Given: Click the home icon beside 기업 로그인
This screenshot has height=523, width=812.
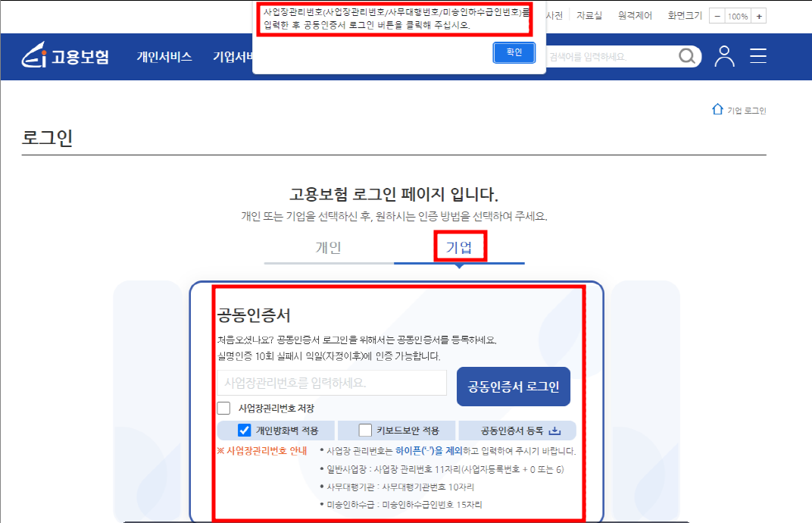Looking at the screenshot, I should click(x=717, y=109).
